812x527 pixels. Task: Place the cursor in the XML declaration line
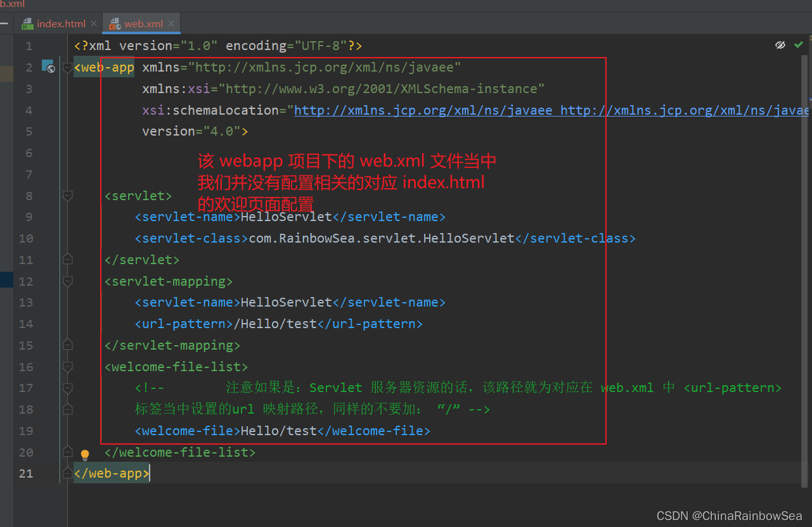pos(218,46)
